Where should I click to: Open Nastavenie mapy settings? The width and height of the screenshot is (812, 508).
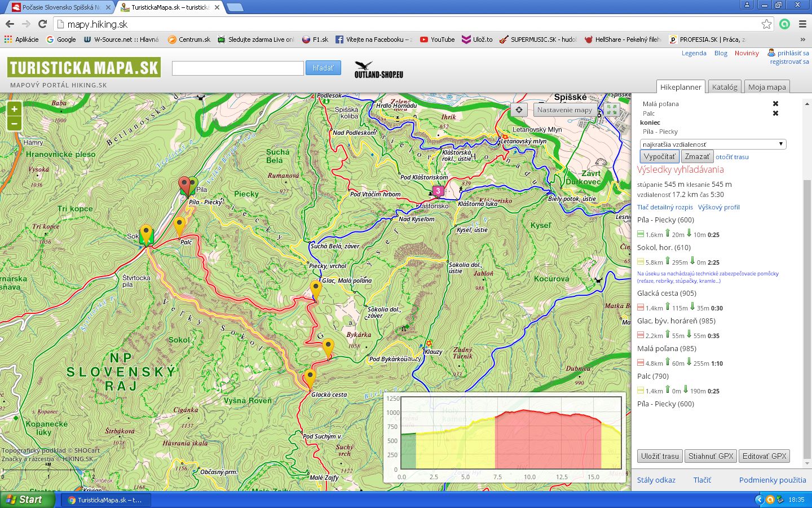point(564,110)
